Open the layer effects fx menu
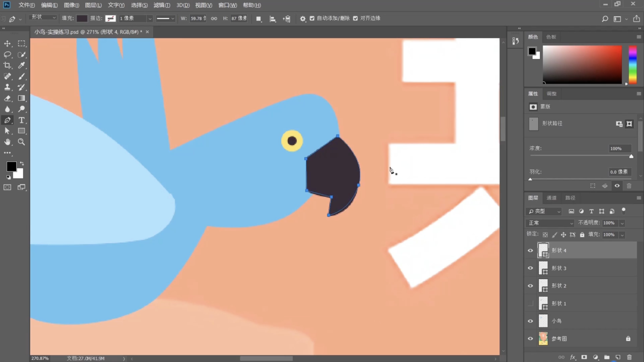Image resolution: width=644 pixels, height=362 pixels. tap(573, 357)
